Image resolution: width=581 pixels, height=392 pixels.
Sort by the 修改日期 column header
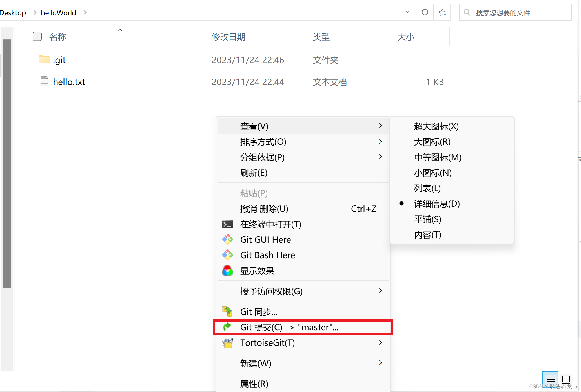click(229, 37)
